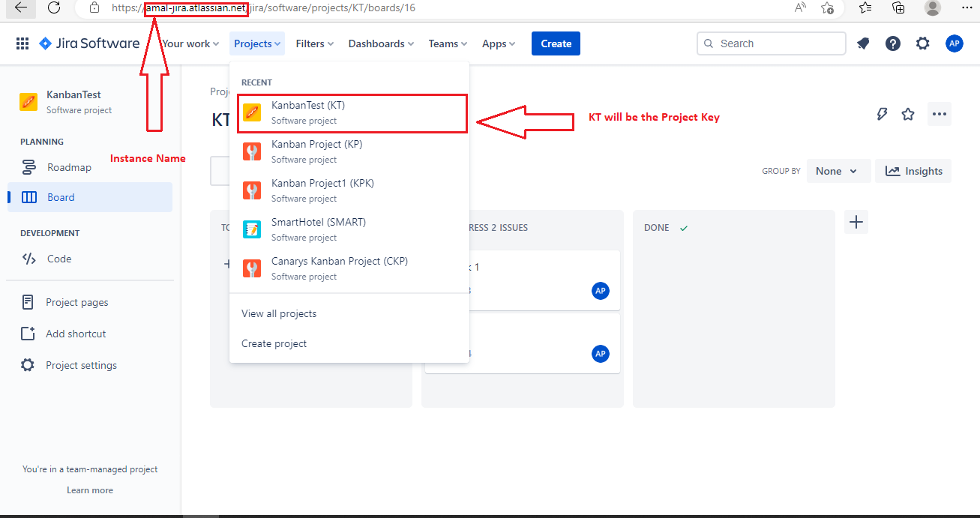The width and height of the screenshot is (980, 518).
Task: Star the board with star icon
Action: (x=908, y=114)
